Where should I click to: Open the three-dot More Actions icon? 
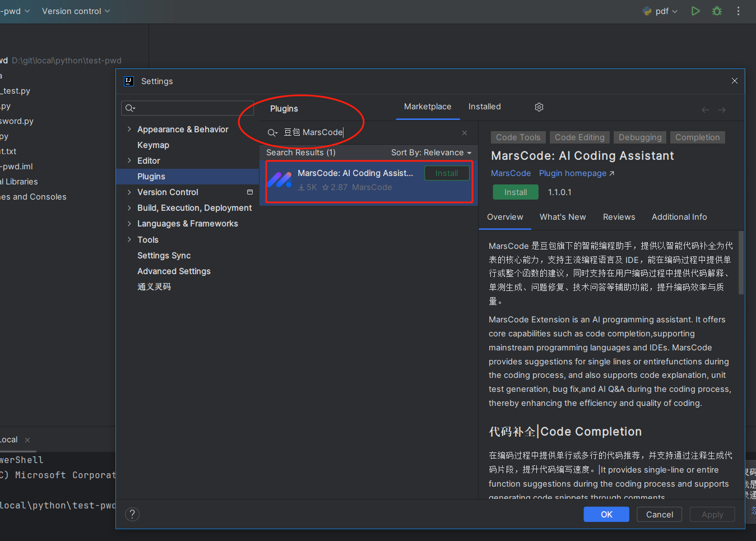coord(739,11)
